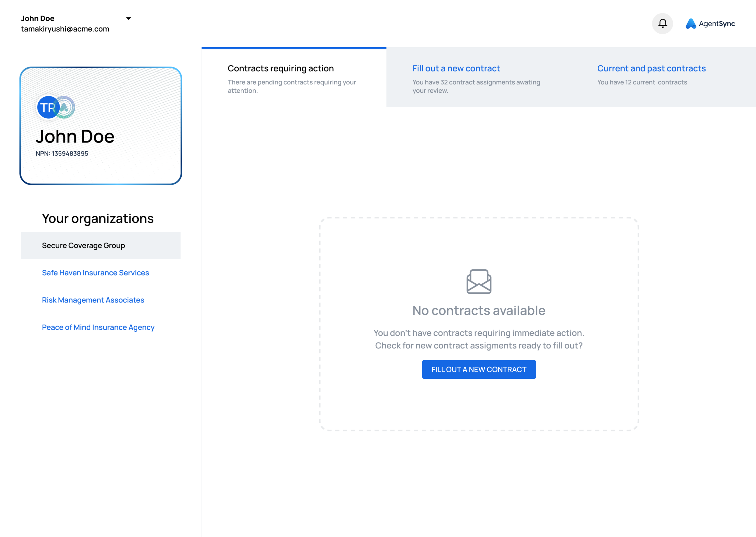Expand the John Doe account dropdown arrow
The width and height of the screenshot is (756, 537).
pyautogui.click(x=129, y=19)
